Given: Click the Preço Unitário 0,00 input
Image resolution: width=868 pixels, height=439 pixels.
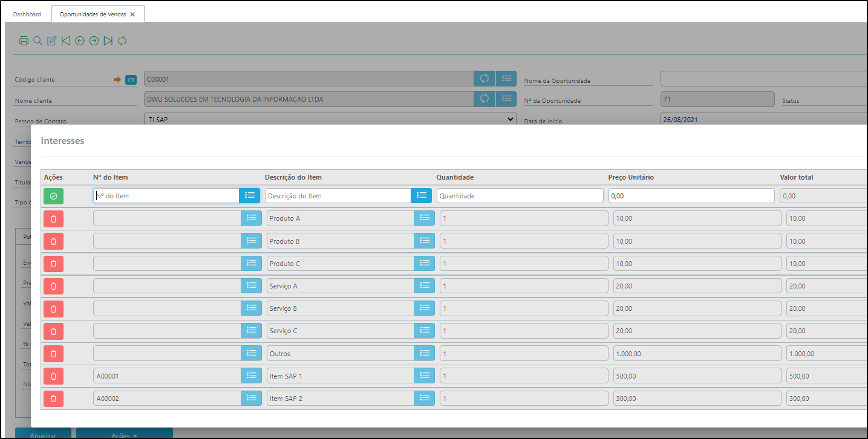Looking at the screenshot, I should (691, 195).
